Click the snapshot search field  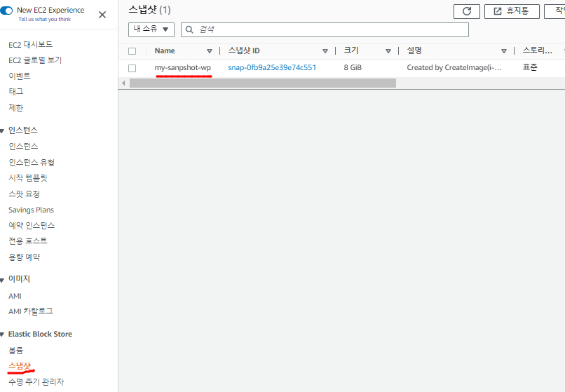point(325,29)
